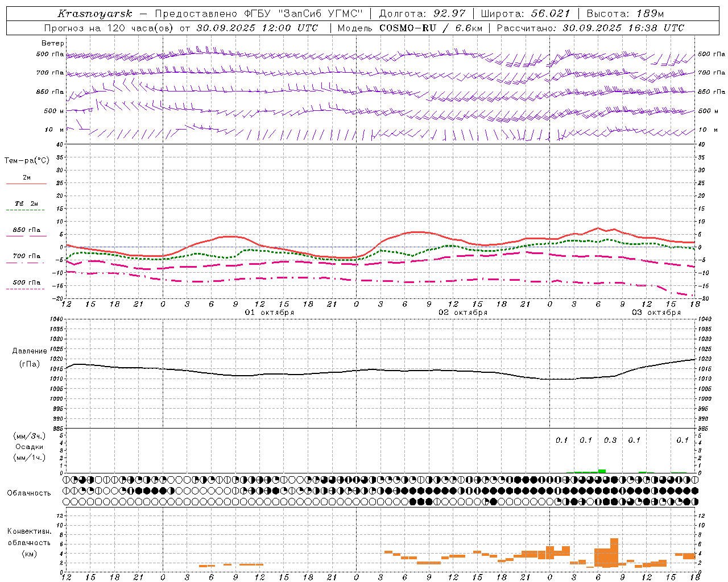
Task: Click the dashed line sample under "Td 2м"
Action: point(25,210)
